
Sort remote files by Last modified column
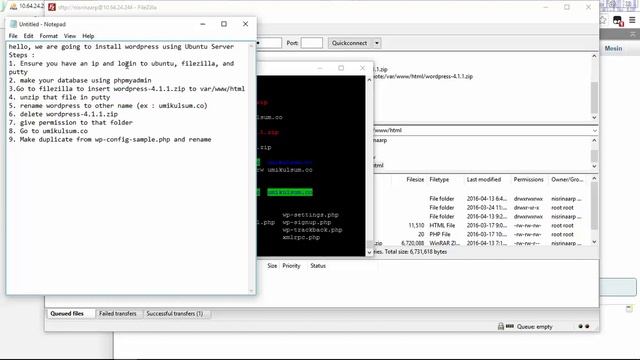pyautogui.click(x=484, y=180)
